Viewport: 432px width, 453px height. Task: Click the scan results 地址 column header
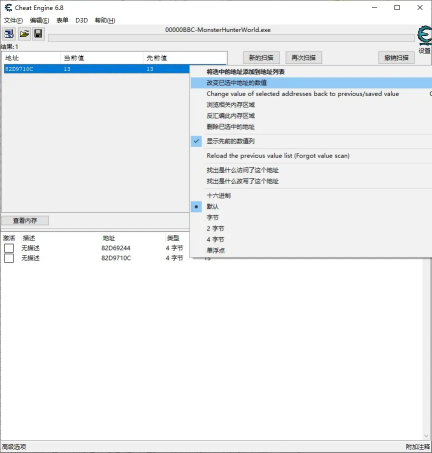31,58
